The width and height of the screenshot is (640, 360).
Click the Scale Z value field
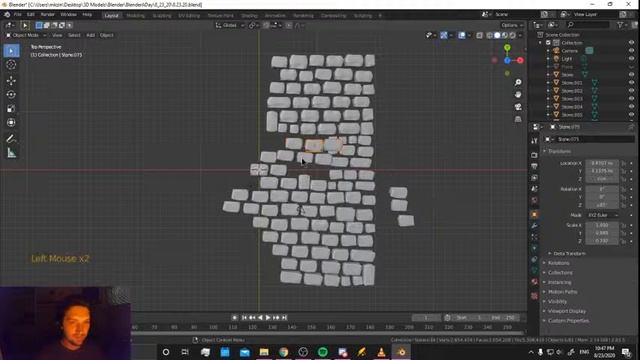[602, 241]
